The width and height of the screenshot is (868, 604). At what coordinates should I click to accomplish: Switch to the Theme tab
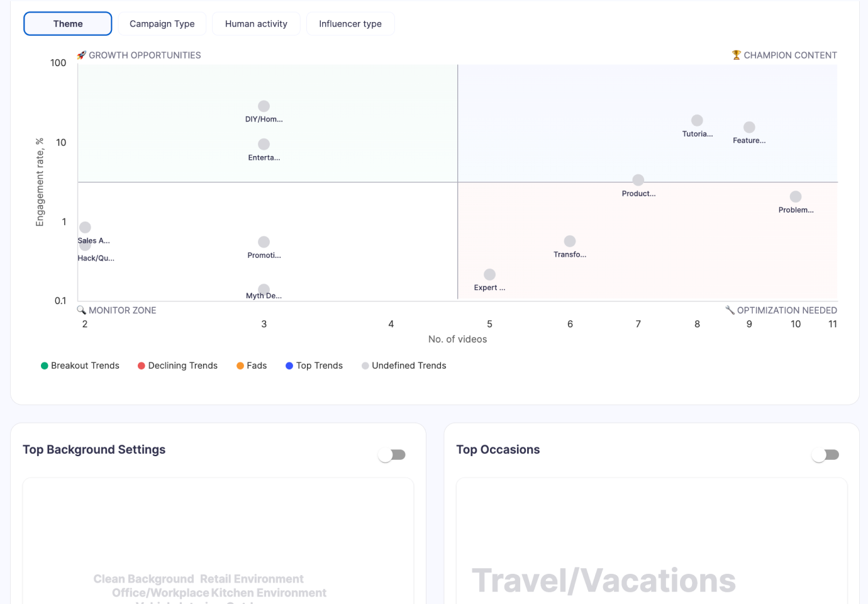pos(68,24)
